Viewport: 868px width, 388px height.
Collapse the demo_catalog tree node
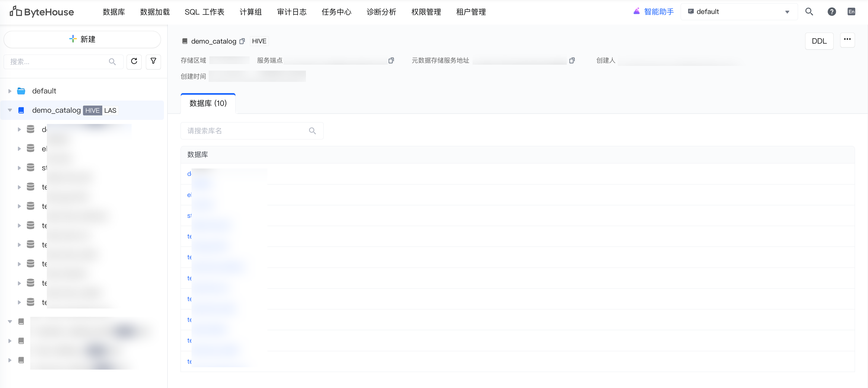(x=10, y=110)
